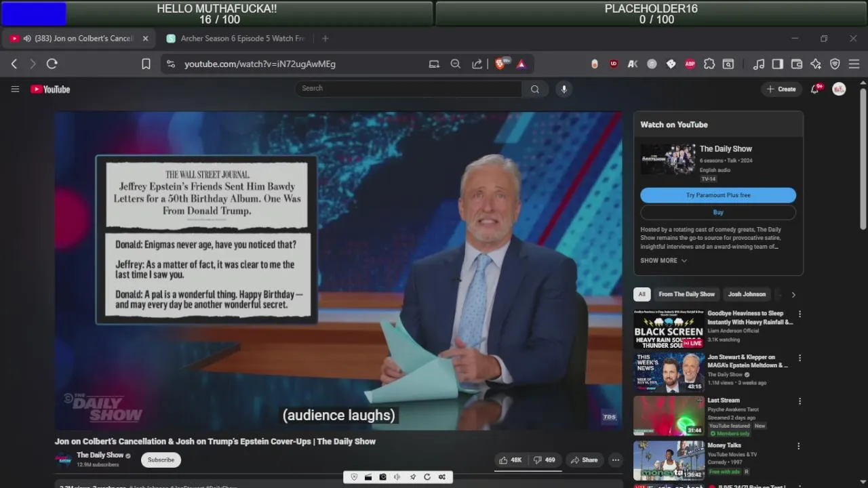Bookmark this page with the bookmark icon
This screenshot has width=868, height=488.
(x=146, y=64)
